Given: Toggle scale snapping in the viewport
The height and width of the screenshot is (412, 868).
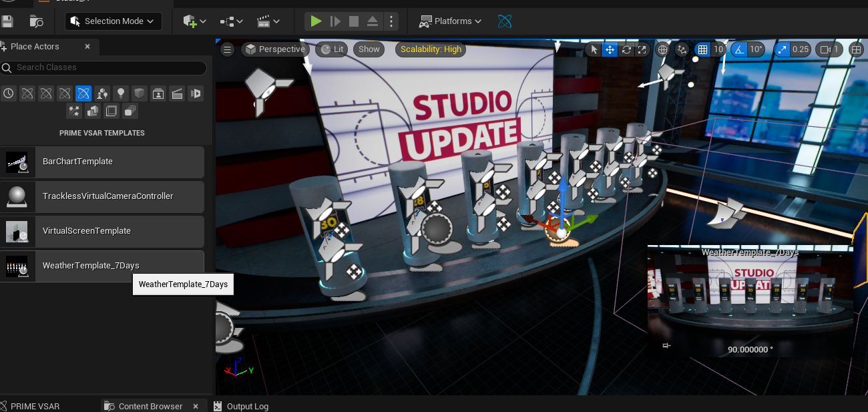Looking at the screenshot, I should [x=782, y=49].
